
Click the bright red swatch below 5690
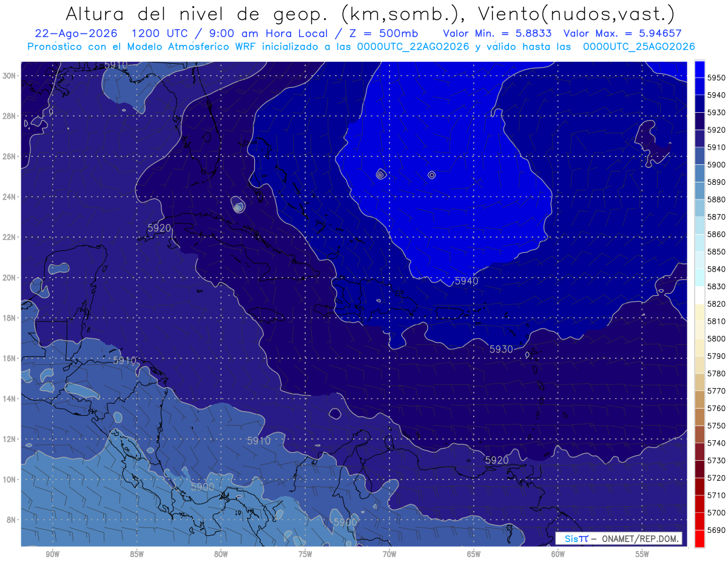point(699,538)
